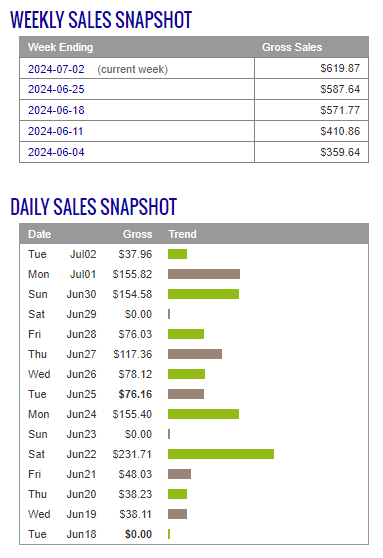Screen dimensions: 383x558
Task: Open the 2024-06-04 week ending link
Action: pyautogui.click(x=56, y=152)
